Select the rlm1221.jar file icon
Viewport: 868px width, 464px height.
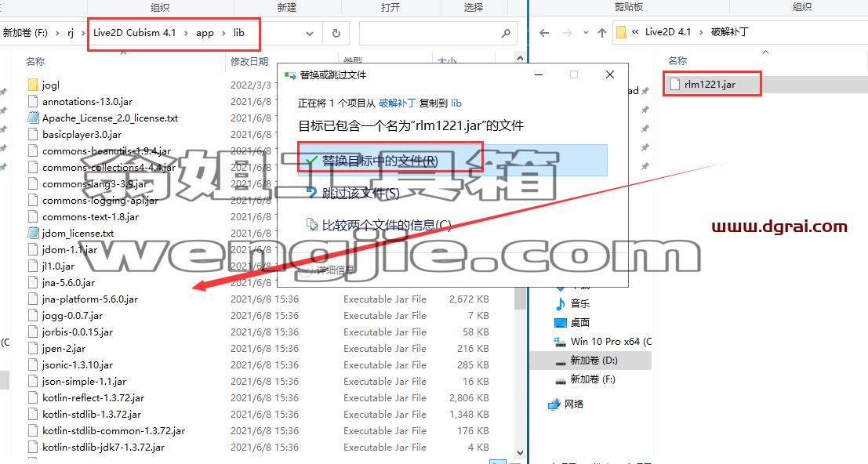point(674,84)
